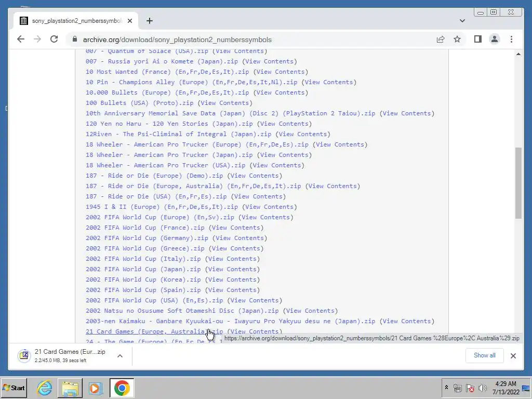Image resolution: width=532 pixels, height=399 pixels.
Task: Download 2002 FIFA World Cup (France) zip
Action: click(x=145, y=228)
